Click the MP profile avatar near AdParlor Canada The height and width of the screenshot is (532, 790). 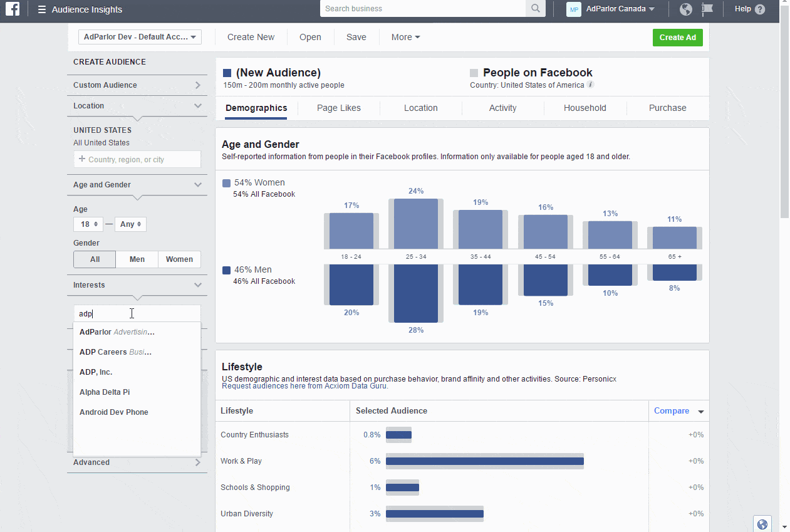click(573, 9)
